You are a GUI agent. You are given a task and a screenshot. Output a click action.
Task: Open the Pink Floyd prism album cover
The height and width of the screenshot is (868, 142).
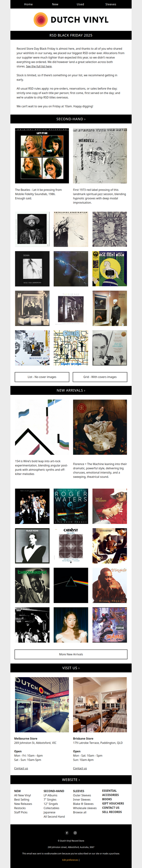71,585
